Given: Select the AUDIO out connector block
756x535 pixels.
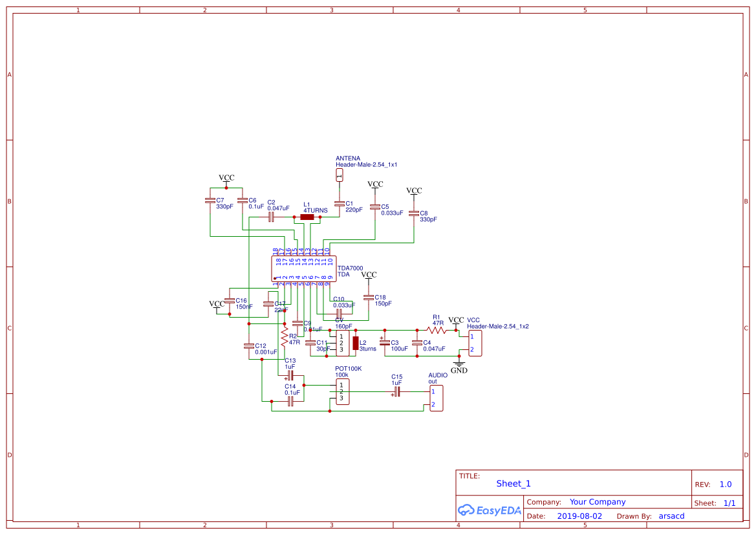Looking at the screenshot, I should (x=437, y=398).
